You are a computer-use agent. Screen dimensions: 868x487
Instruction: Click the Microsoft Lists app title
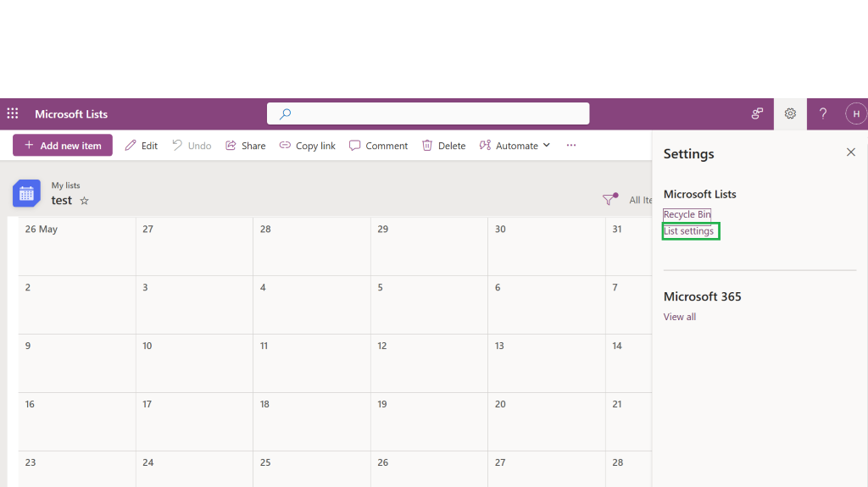click(71, 114)
